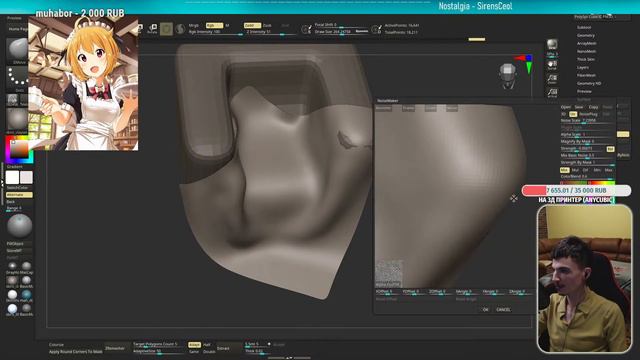Expand the ArrayMesh palette section
The height and width of the screenshot is (360, 640).
587,43
